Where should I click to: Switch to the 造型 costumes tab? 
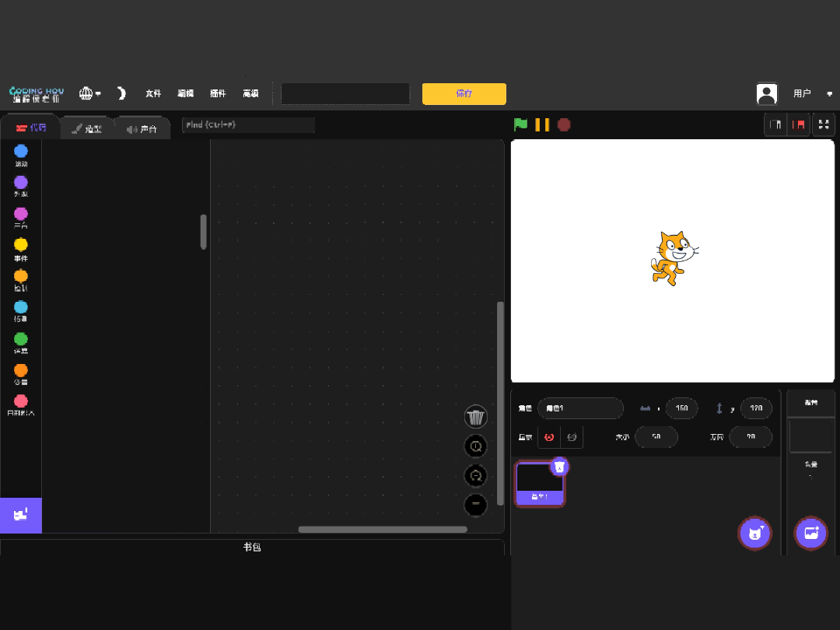click(87, 129)
